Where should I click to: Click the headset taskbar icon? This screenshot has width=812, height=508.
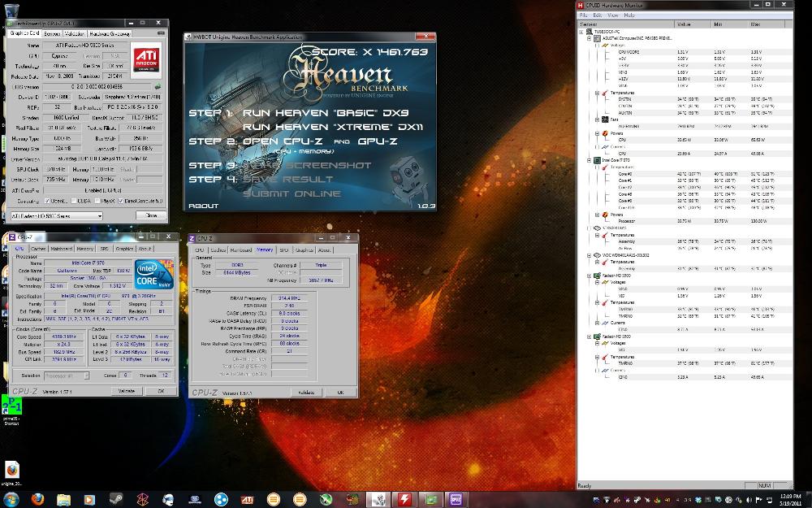(x=168, y=499)
